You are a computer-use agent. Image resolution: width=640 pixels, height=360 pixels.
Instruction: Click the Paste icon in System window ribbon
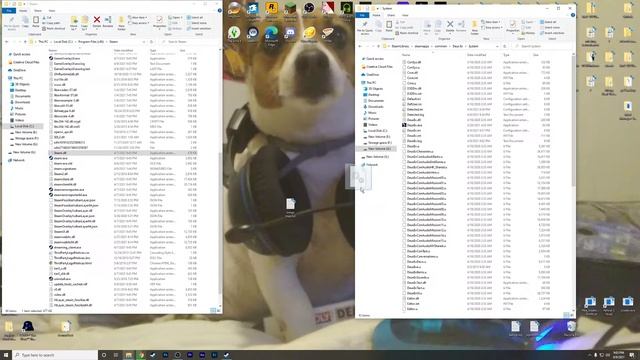point(389,27)
